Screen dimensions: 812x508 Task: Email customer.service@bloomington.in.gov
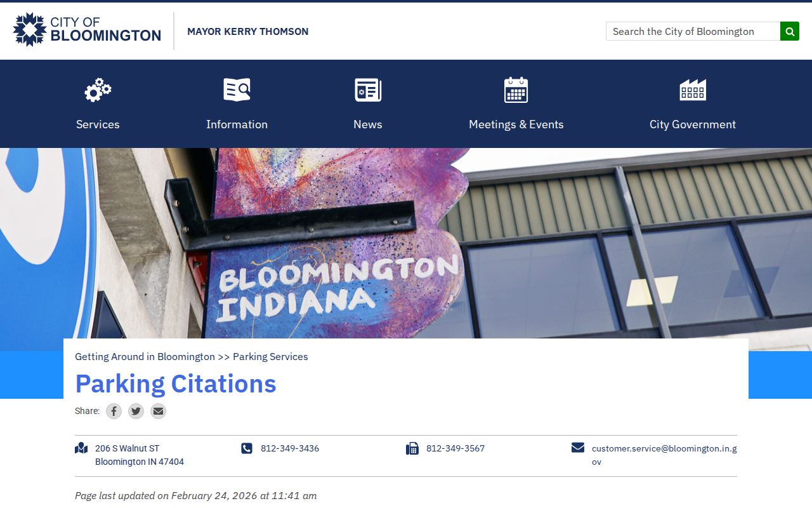pos(664,455)
